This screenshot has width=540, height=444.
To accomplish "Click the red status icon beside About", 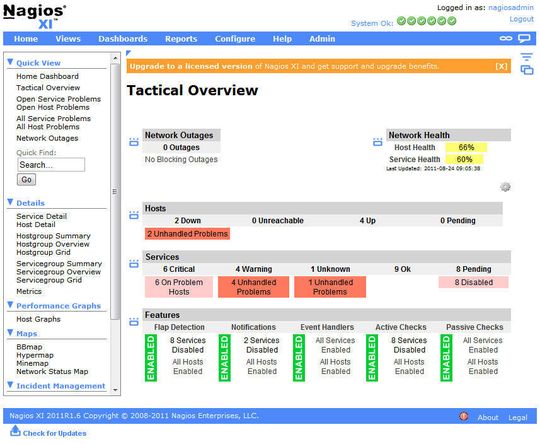I will 464,416.
